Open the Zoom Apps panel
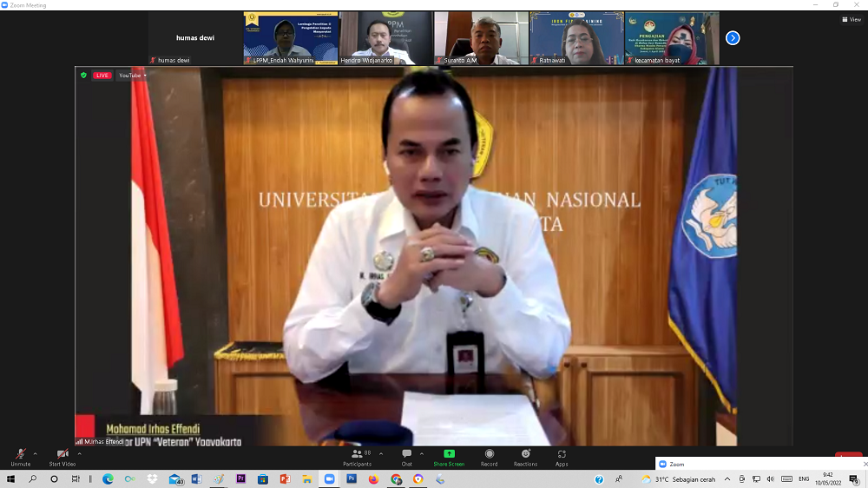 click(562, 456)
